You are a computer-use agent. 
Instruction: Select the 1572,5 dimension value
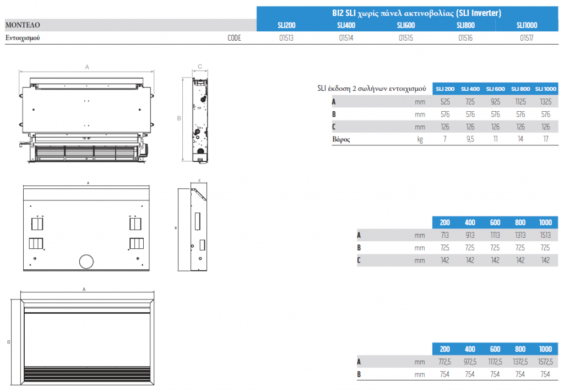tap(545, 362)
